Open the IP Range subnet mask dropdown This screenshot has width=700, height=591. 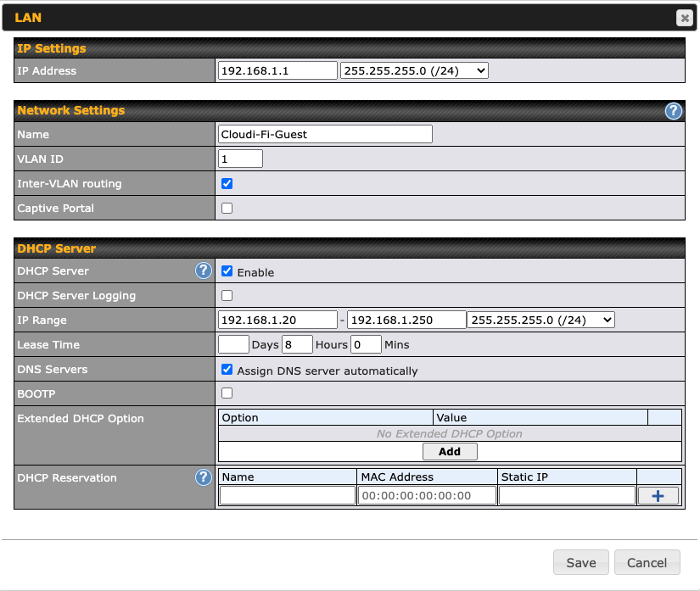pos(543,319)
